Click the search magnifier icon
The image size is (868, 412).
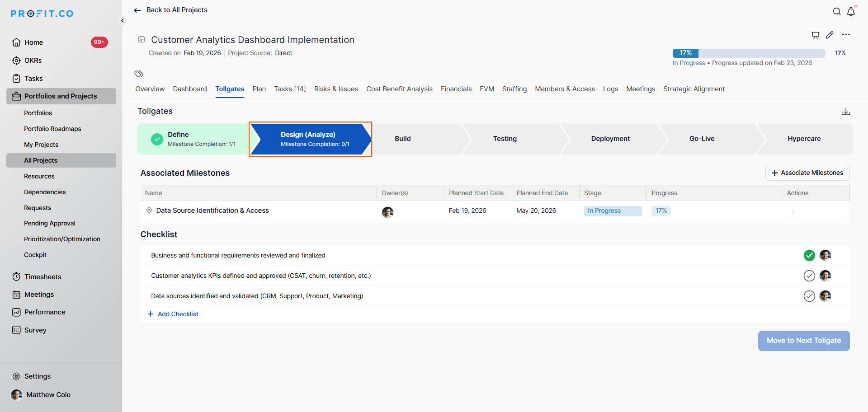837,12
